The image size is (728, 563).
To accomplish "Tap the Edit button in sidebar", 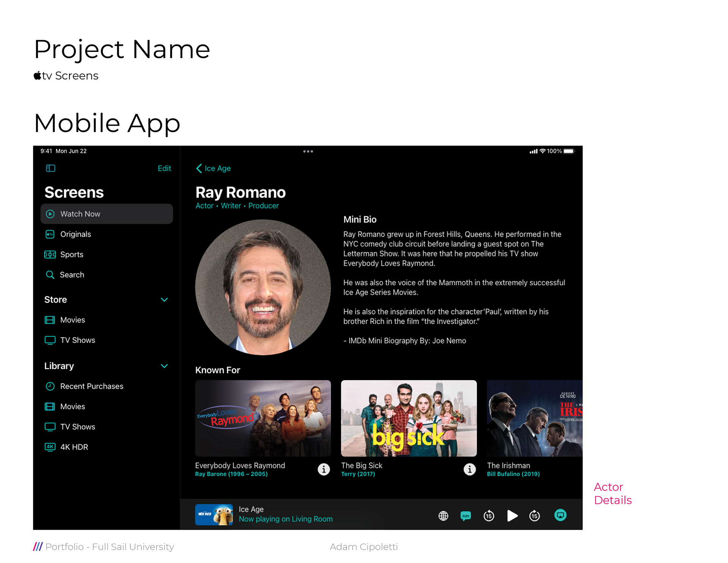I will point(164,168).
